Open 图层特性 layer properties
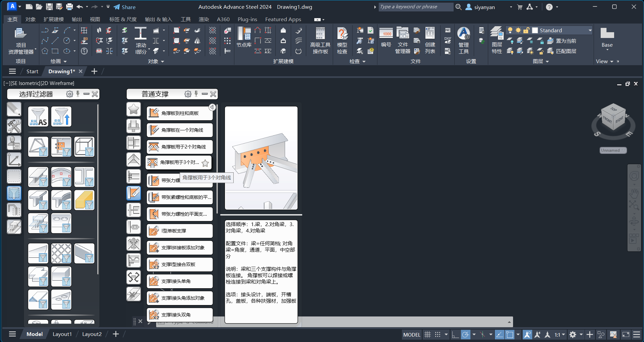The height and width of the screenshot is (342, 644). click(x=497, y=41)
